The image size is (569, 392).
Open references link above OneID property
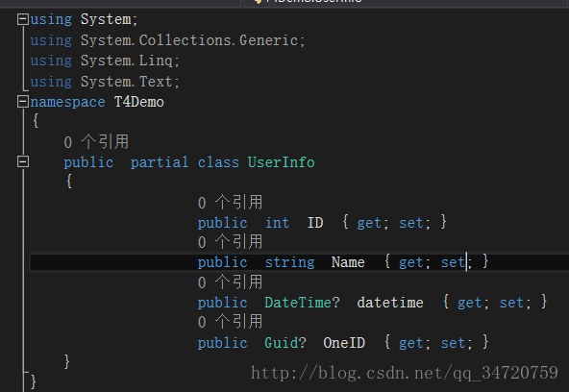coord(230,322)
